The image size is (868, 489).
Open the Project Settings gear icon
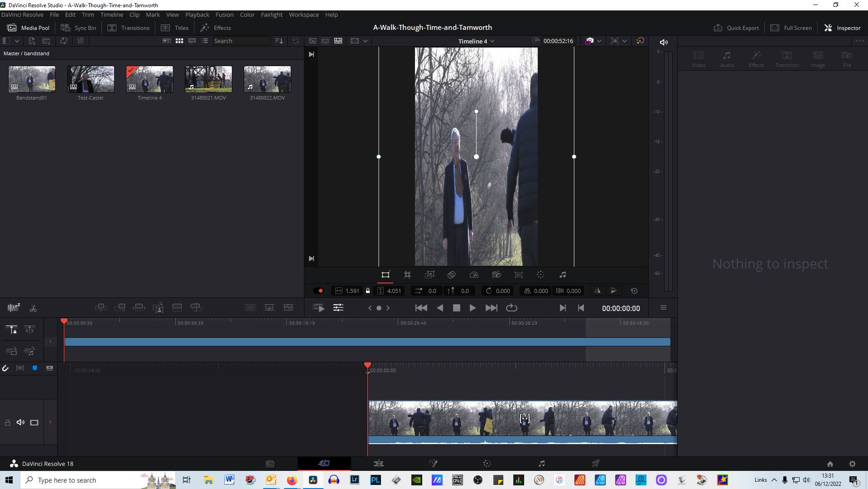point(852,464)
